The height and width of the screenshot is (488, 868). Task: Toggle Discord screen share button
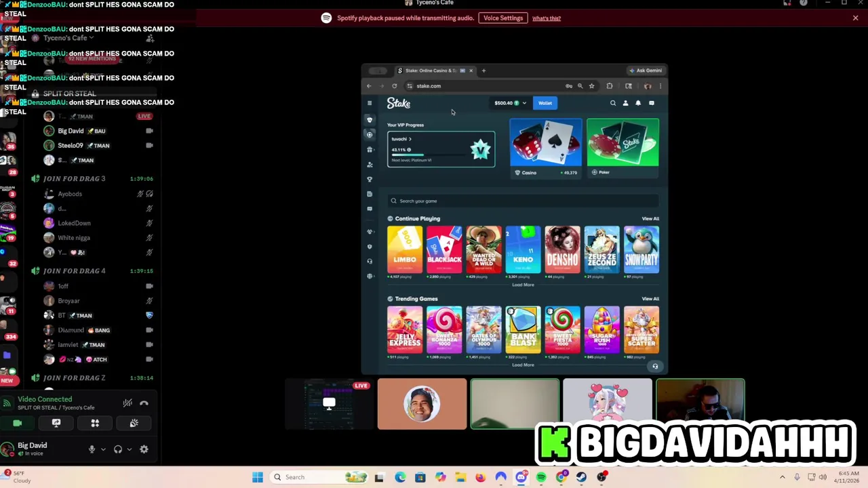(56, 423)
